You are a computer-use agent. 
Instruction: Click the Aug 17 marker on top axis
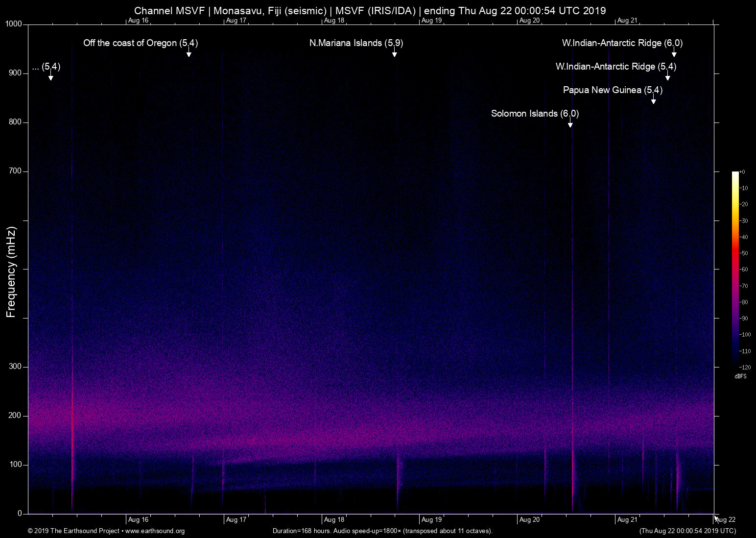[236, 21]
